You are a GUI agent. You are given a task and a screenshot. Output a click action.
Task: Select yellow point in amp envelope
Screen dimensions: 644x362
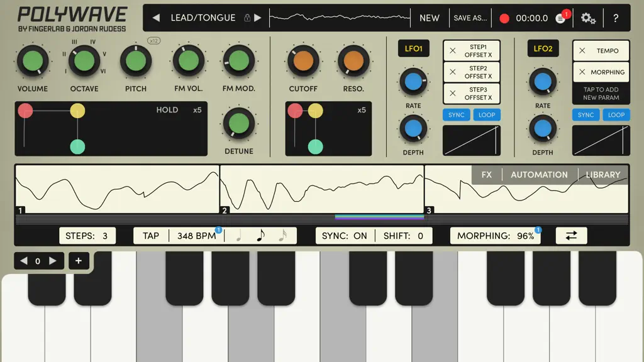(x=77, y=111)
